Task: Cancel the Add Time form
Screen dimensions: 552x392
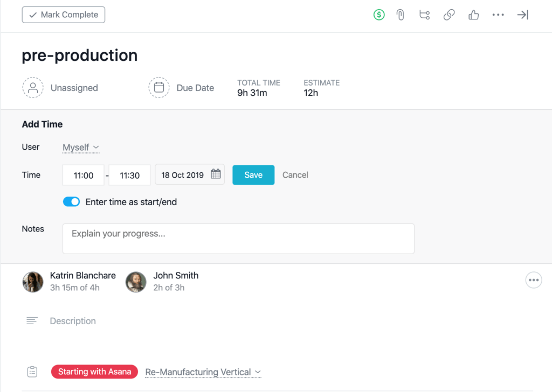Action: click(x=295, y=174)
